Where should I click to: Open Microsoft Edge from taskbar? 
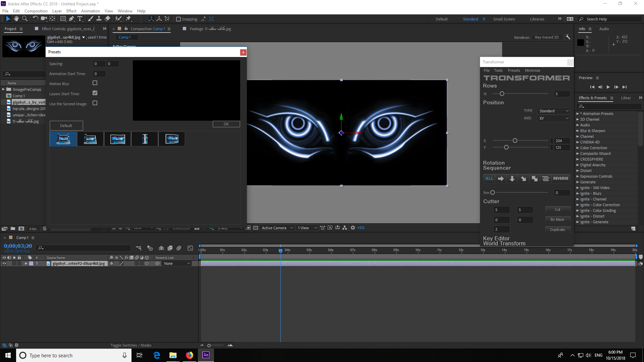point(157,355)
